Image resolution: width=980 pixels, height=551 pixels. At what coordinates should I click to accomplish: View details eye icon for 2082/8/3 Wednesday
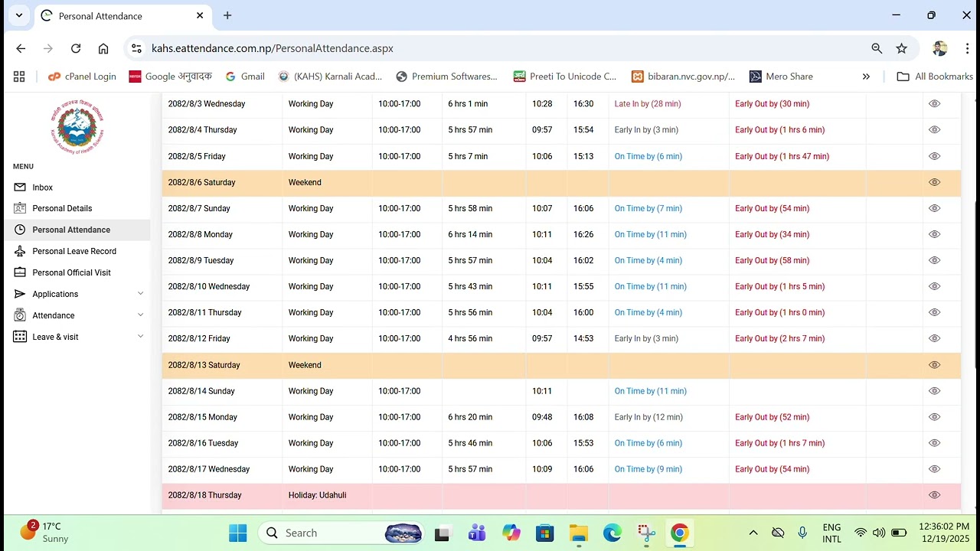point(934,103)
